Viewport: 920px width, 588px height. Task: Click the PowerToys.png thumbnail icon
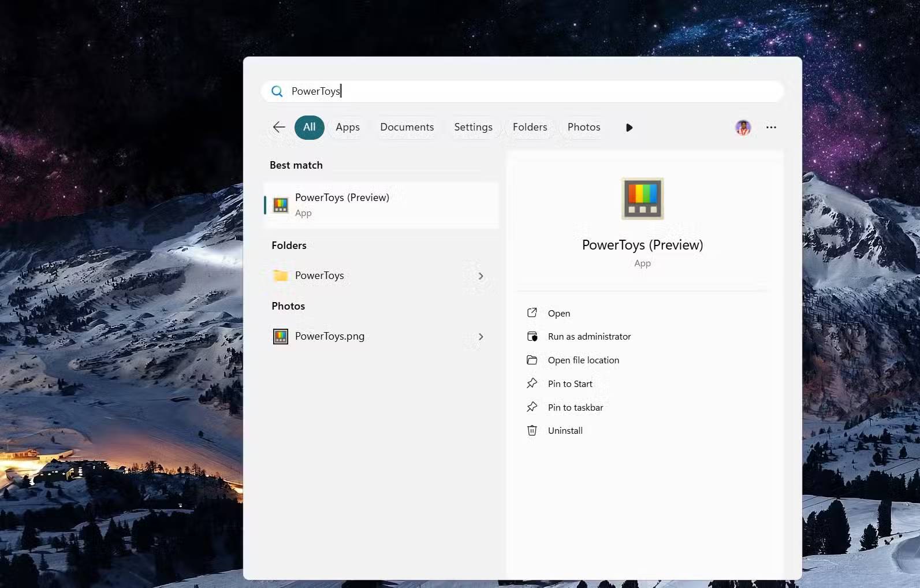tap(281, 336)
